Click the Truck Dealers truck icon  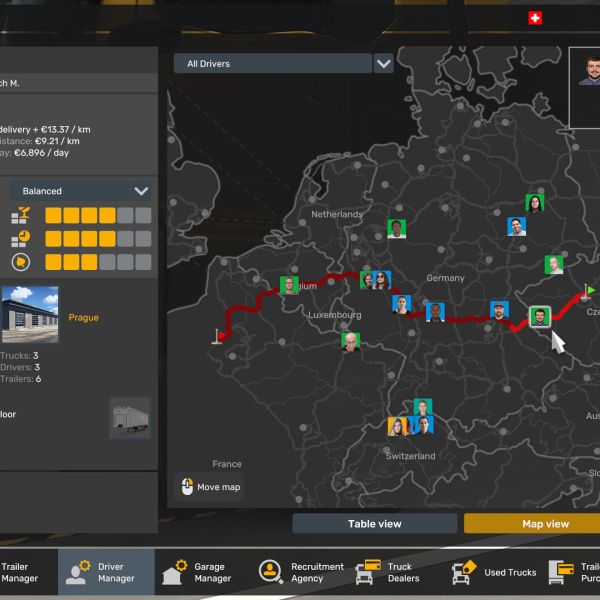click(x=369, y=572)
